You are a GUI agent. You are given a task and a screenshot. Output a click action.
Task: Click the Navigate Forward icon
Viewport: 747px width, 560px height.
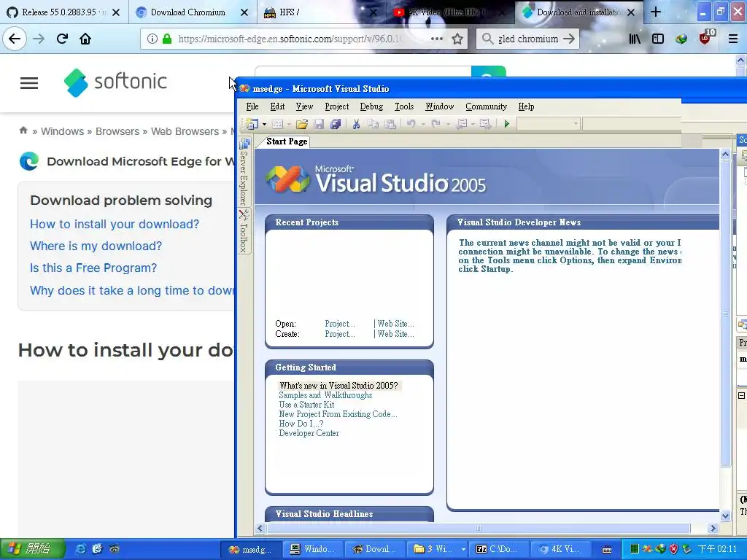(485, 124)
